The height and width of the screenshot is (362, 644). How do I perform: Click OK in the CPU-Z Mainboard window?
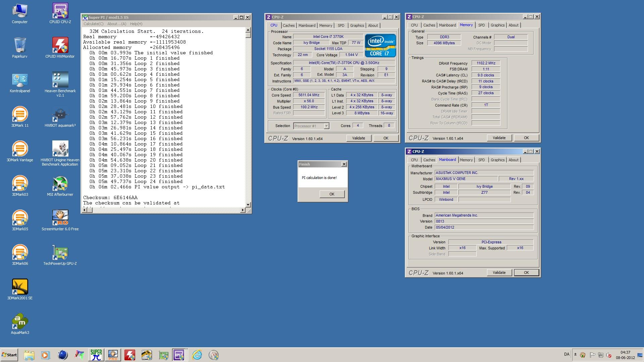[526, 273]
